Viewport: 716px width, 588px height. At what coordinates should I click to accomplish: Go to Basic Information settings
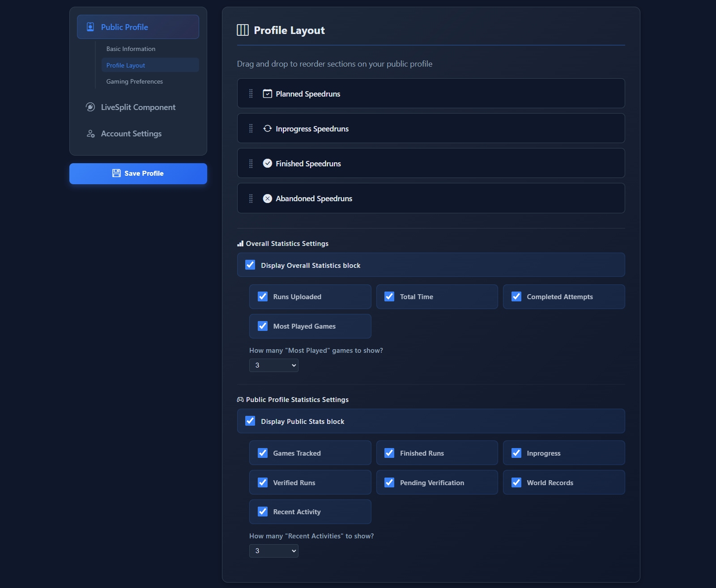pos(131,49)
